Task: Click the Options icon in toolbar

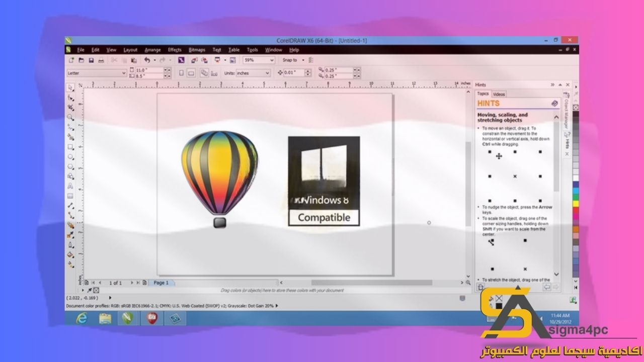Action: [x=311, y=60]
